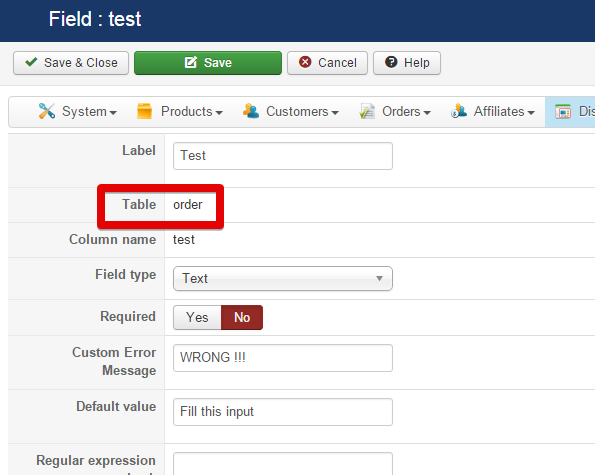Open the Affiliates menu
595x475 pixels.
click(x=493, y=112)
